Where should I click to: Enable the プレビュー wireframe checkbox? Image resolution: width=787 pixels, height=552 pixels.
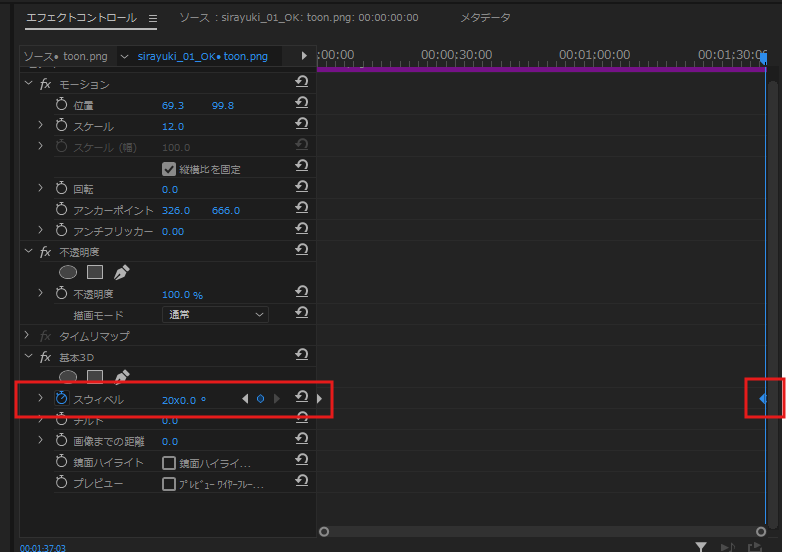pos(169,484)
